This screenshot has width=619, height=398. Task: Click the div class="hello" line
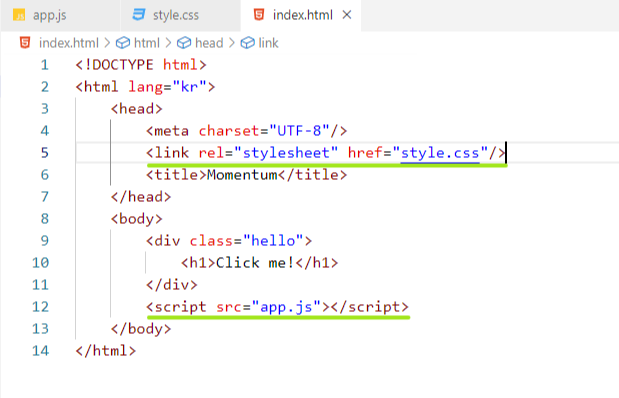[x=229, y=241]
